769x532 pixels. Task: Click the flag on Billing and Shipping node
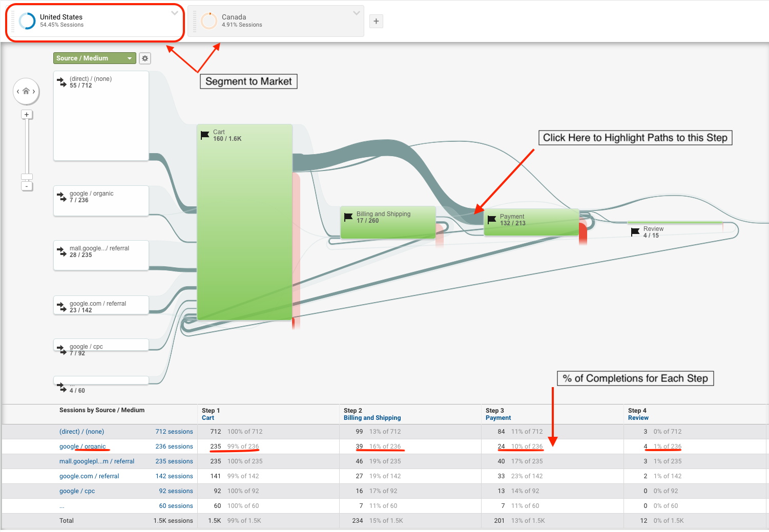tap(349, 217)
